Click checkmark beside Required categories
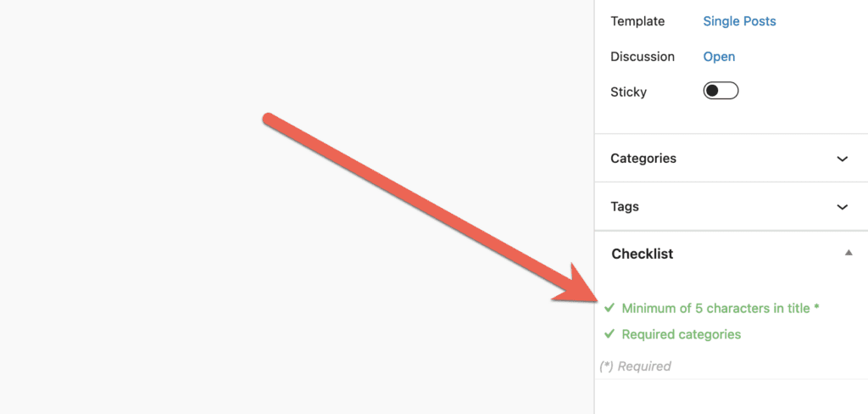 (x=609, y=334)
